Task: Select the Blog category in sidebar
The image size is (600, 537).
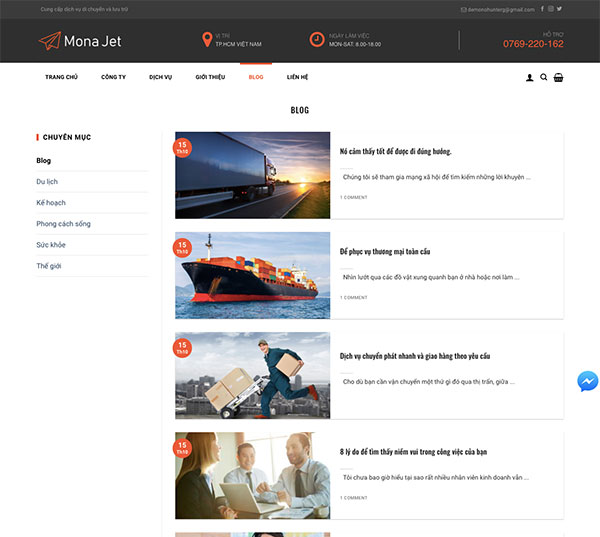Action: (x=44, y=161)
